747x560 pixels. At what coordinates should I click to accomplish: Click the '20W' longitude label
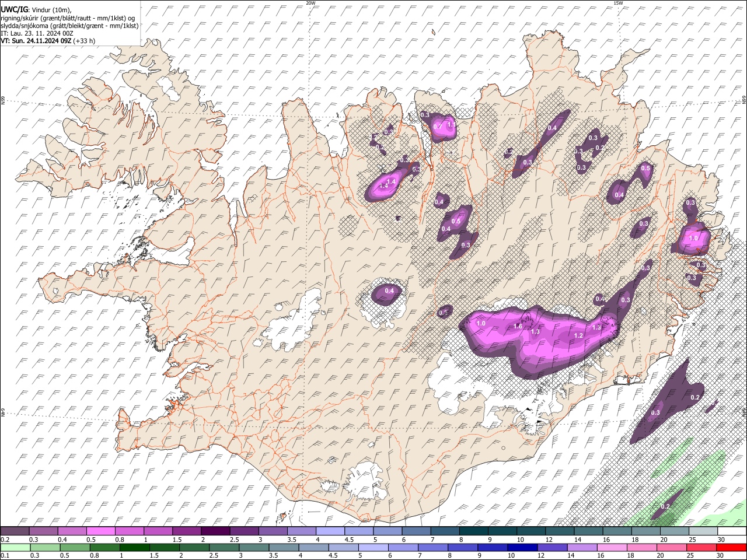[x=310, y=3]
